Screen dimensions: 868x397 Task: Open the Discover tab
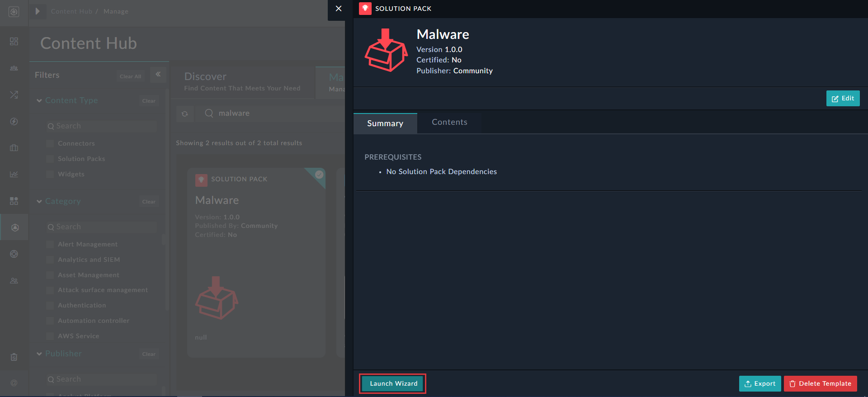242,81
